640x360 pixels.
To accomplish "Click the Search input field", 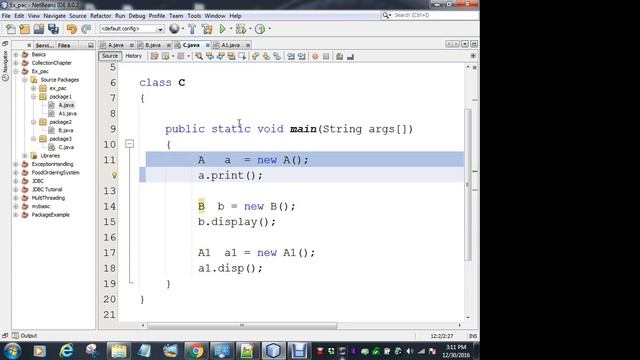I will pos(435,15).
